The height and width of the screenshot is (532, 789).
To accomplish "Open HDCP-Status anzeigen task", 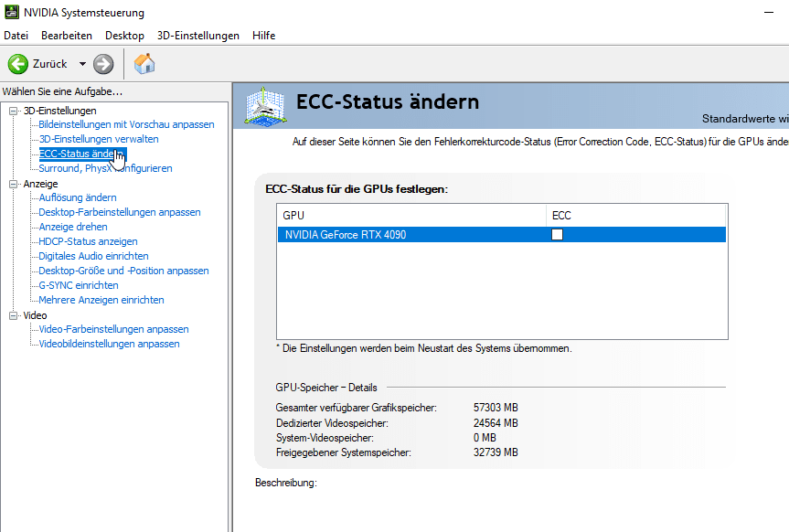I will click(88, 241).
